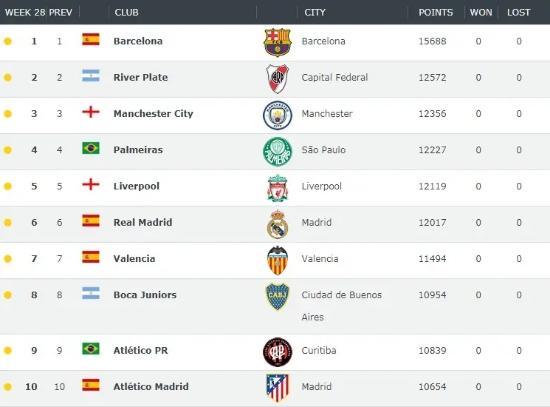Click the WEEK 28 column header
Screen dimensions: 550x407
coord(25,13)
